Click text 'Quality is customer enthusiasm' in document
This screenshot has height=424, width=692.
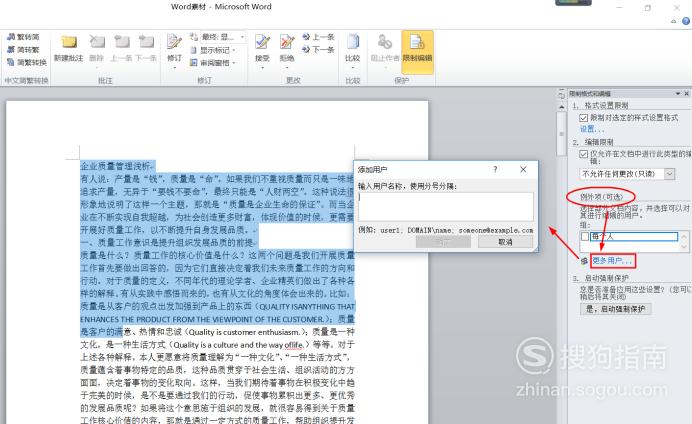[244, 332]
